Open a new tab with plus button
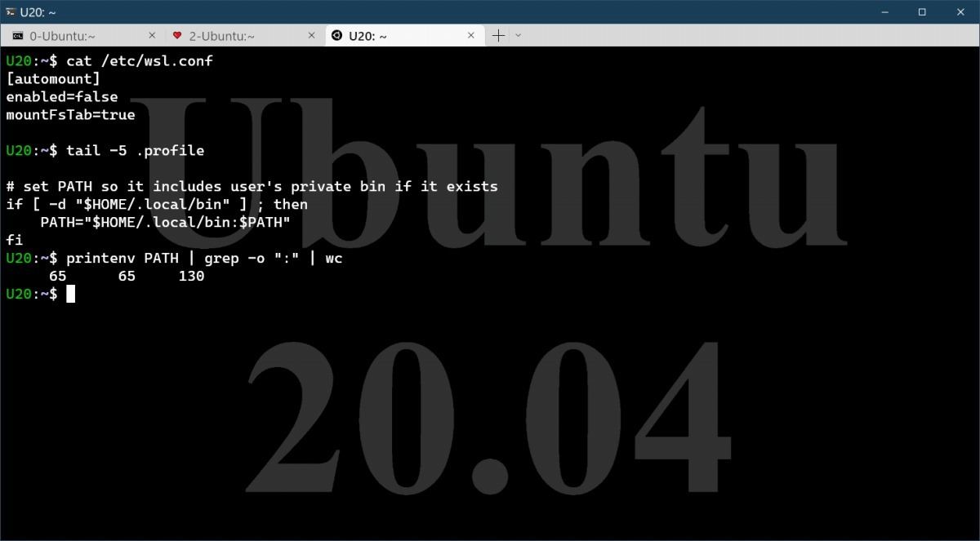 point(498,36)
